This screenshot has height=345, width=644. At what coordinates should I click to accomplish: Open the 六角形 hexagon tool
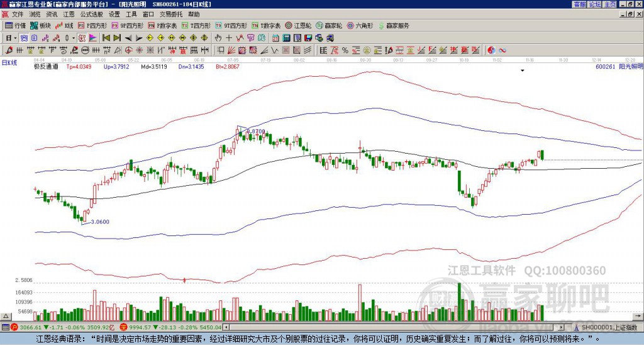click(360, 25)
